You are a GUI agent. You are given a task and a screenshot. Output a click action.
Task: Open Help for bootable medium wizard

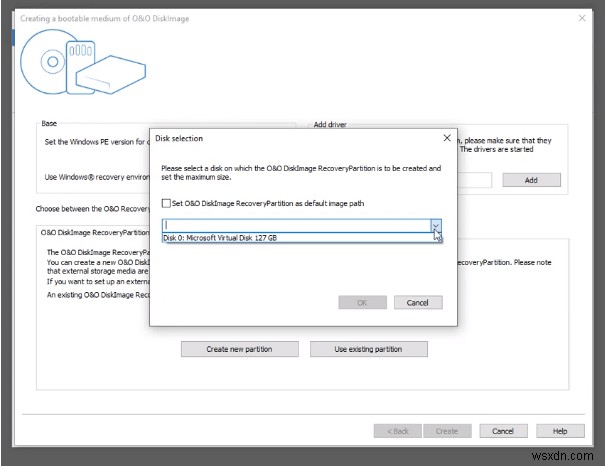coord(560,431)
